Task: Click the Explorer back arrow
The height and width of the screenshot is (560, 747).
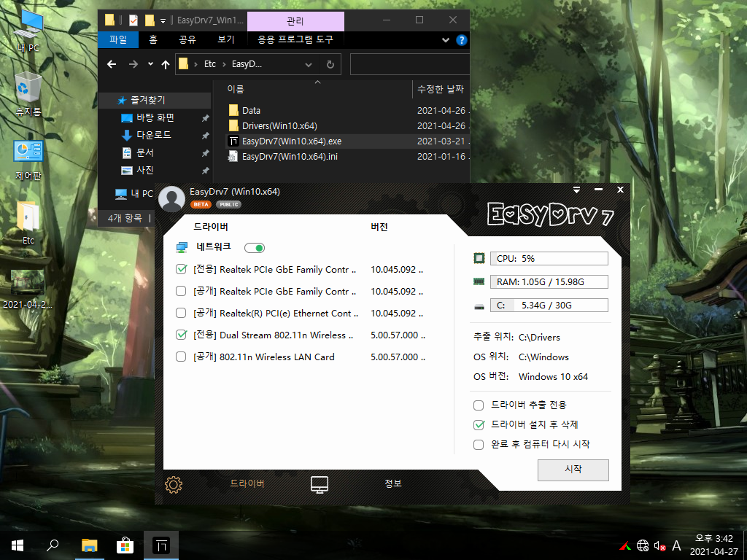Action: coord(112,64)
